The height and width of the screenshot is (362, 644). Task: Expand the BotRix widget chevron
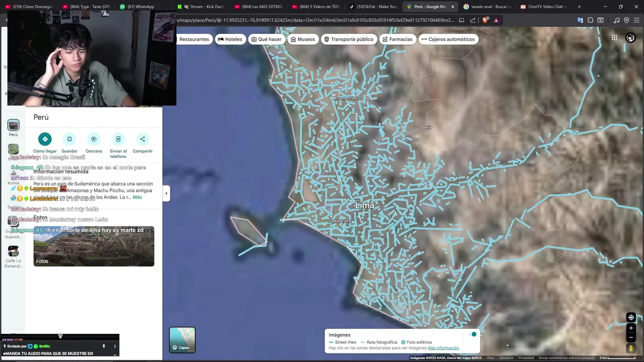115,354
